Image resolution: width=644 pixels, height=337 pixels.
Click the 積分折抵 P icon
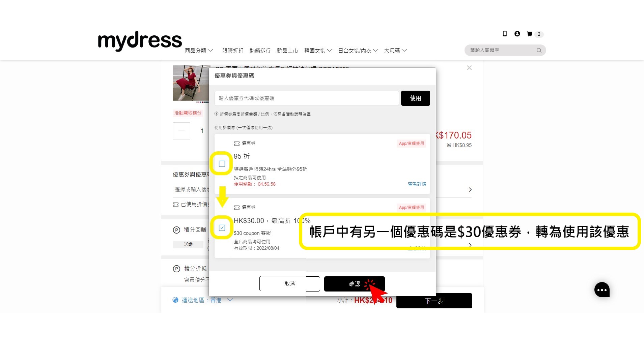click(176, 269)
